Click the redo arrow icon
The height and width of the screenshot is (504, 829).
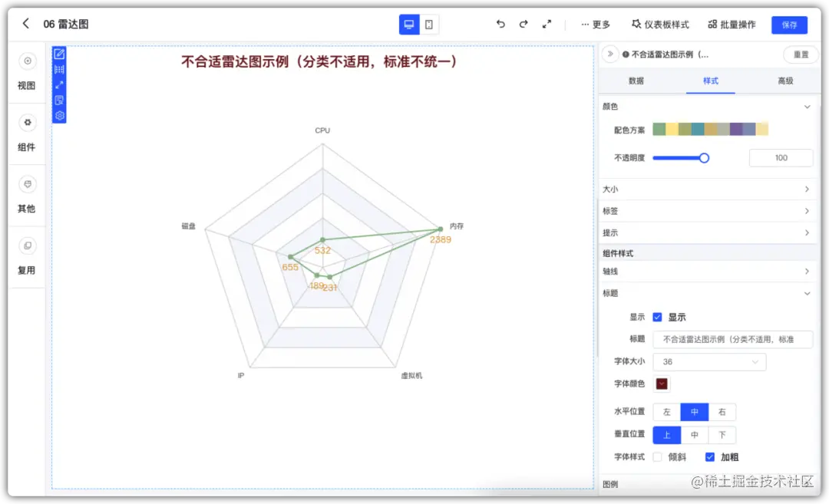(x=523, y=24)
